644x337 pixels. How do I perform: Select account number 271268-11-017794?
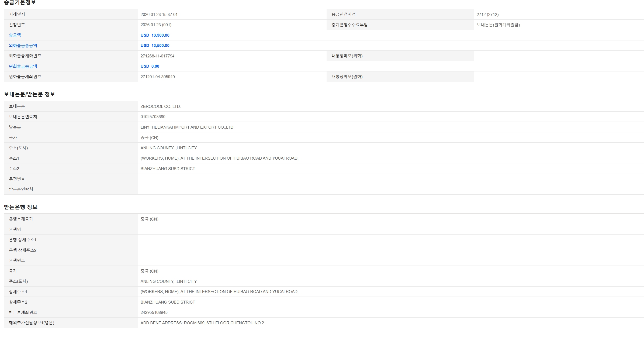[157, 56]
